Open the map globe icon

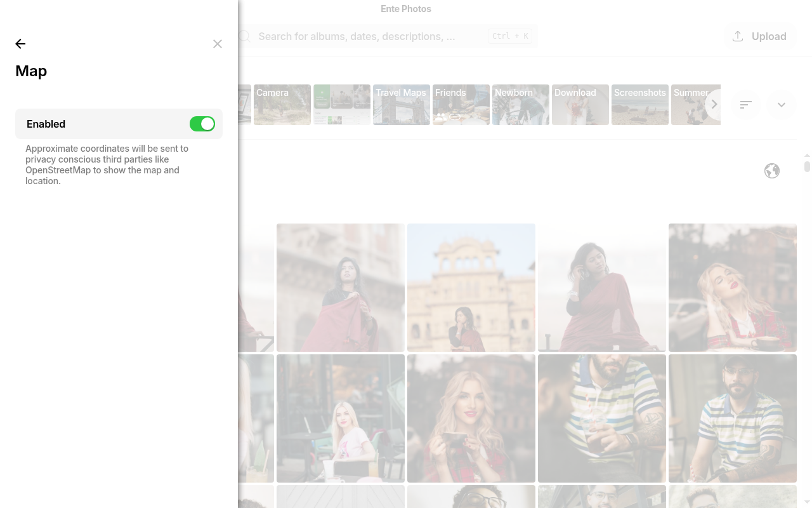pos(772,171)
